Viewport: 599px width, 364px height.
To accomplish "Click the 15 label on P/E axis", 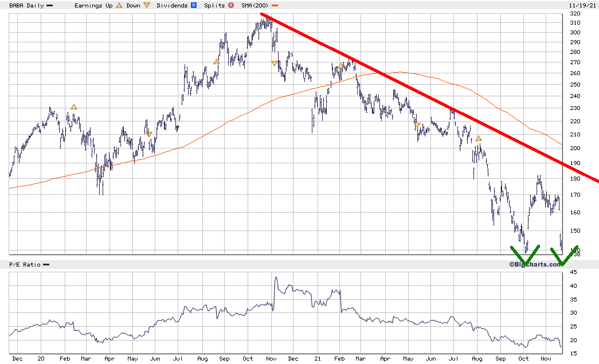I will click(x=573, y=354).
